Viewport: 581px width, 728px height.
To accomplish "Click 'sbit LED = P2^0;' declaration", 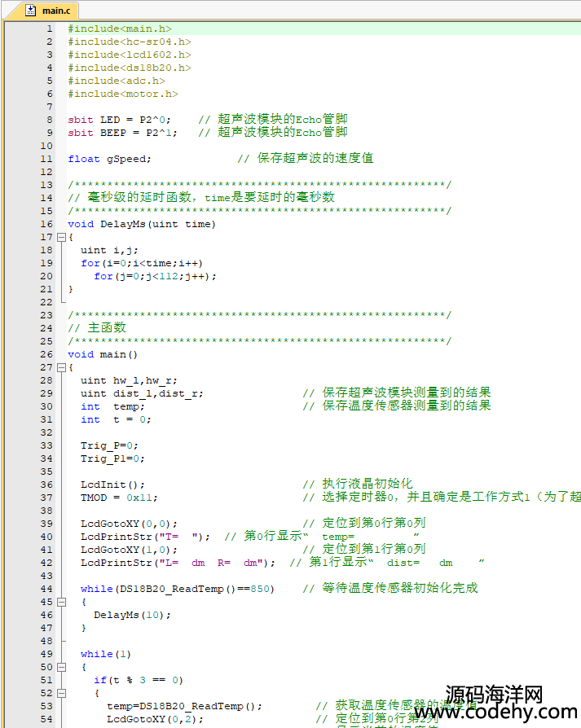I will coord(119,120).
